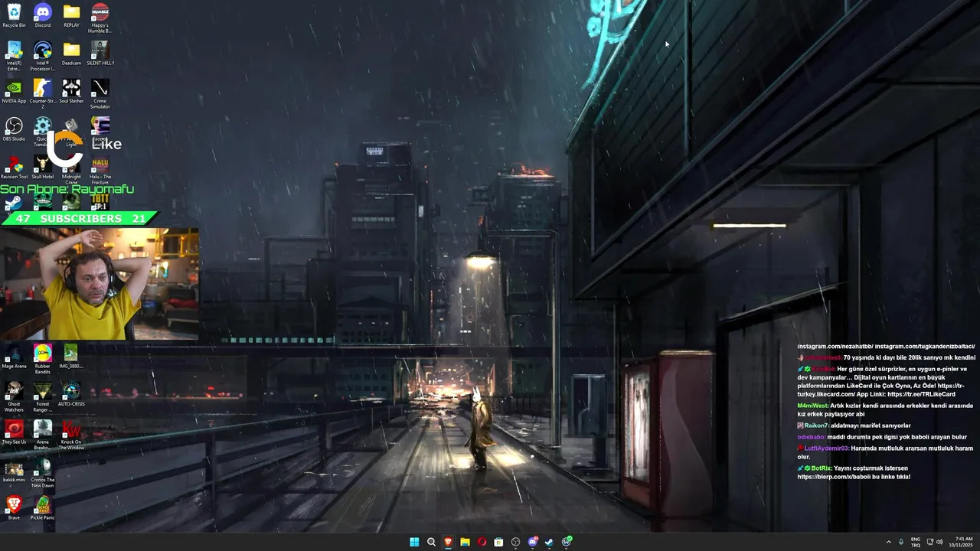The width and height of the screenshot is (980, 551).
Task: Select the Ghost Watchers desktop shortcut
Action: click(x=14, y=398)
